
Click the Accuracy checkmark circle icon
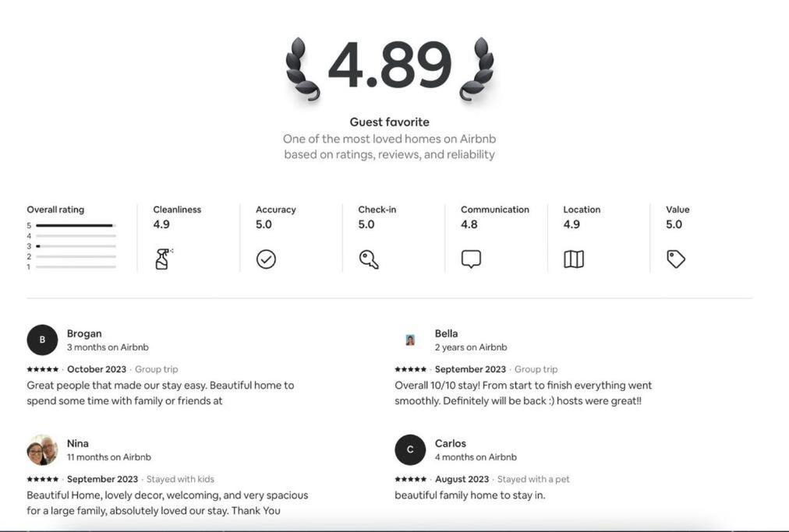click(x=266, y=259)
